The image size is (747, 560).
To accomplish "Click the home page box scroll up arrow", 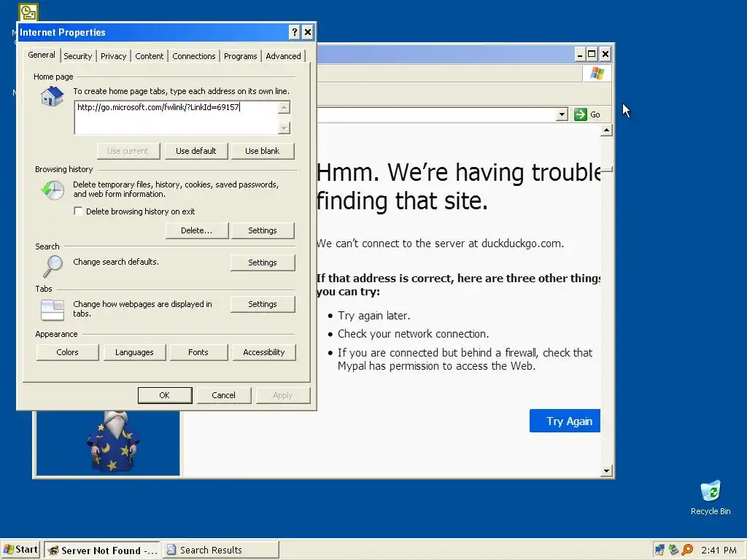I will click(284, 107).
